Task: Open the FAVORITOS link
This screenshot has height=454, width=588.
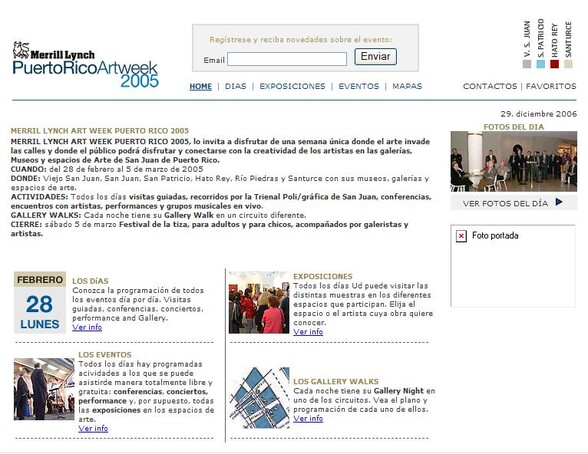Action: [x=551, y=86]
